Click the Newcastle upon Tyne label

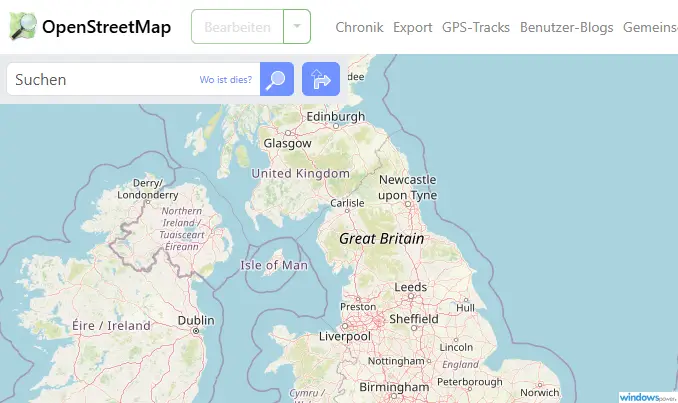point(407,187)
